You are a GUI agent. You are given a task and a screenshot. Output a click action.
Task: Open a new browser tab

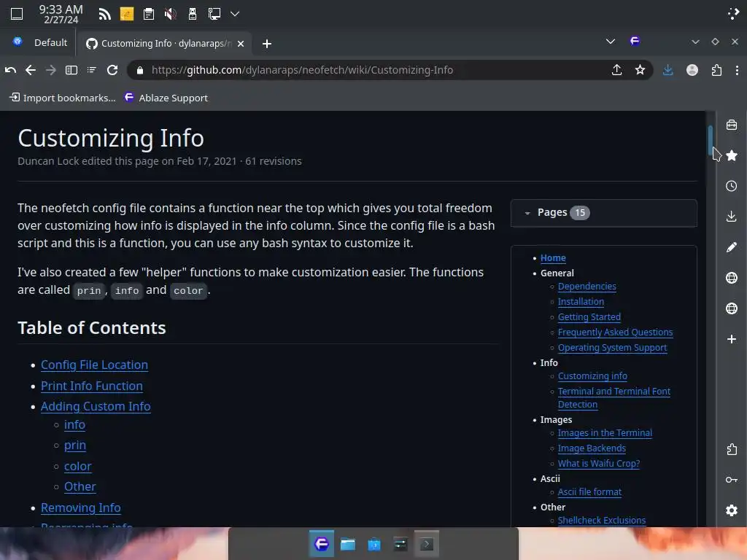(267, 44)
